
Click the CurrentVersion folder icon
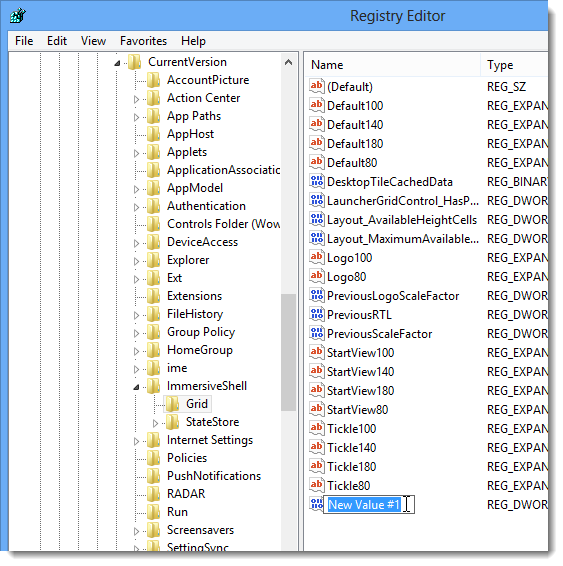[135, 62]
